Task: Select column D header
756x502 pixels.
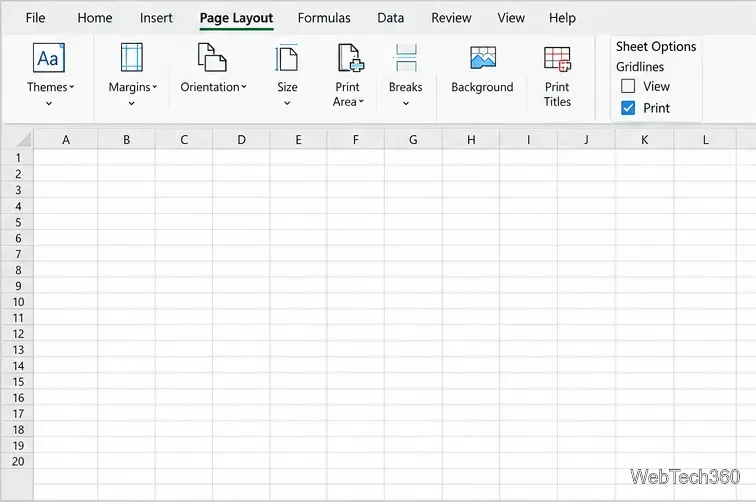Action: [241, 139]
